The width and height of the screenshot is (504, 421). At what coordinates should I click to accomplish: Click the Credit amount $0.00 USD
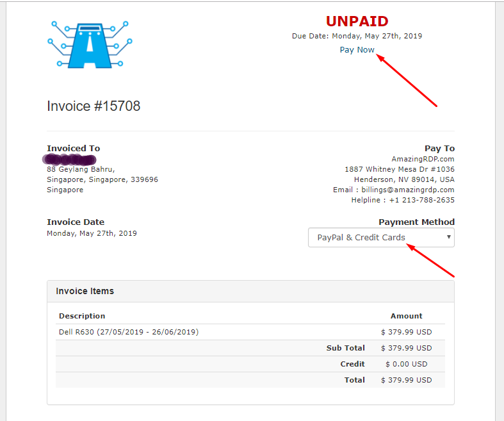coord(406,364)
